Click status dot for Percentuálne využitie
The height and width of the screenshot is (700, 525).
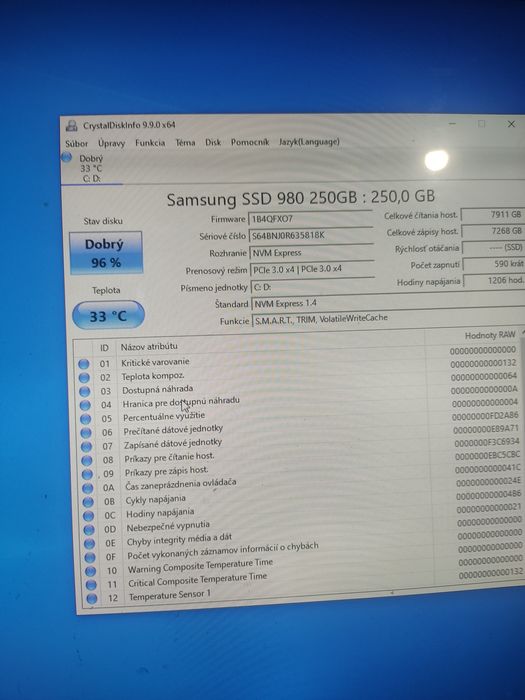tap(85, 419)
